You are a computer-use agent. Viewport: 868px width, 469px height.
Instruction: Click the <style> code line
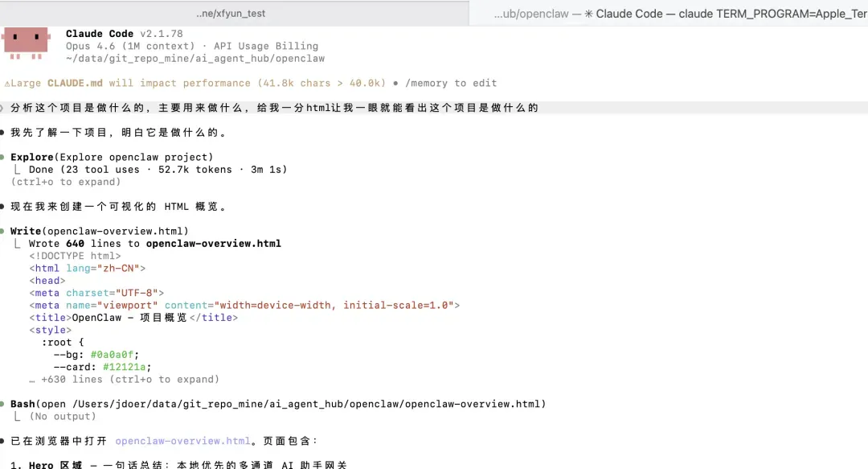coord(51,330)
